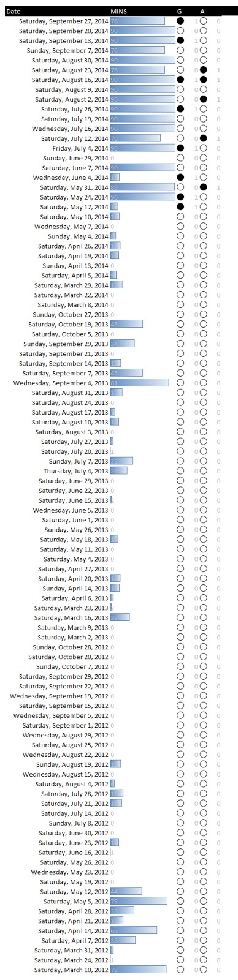The width and height of the screenshot is (238, 980).
Task: Click the minutes bar for April 14, 2012
Action: pos(134,931)
